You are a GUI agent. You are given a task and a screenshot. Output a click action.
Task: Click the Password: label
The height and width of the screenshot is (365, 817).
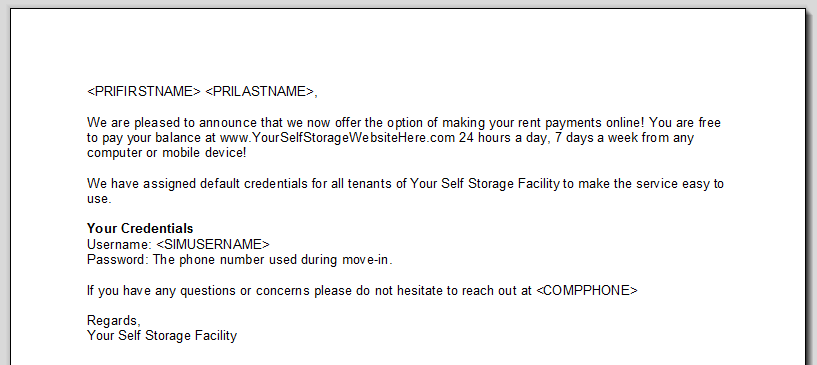coord(118,260)
